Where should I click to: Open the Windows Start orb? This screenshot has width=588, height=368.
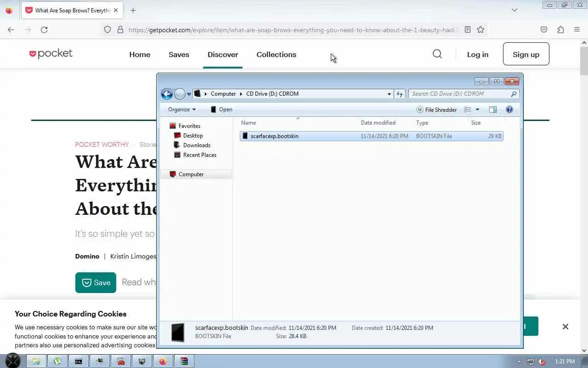(x=13, y=361)
